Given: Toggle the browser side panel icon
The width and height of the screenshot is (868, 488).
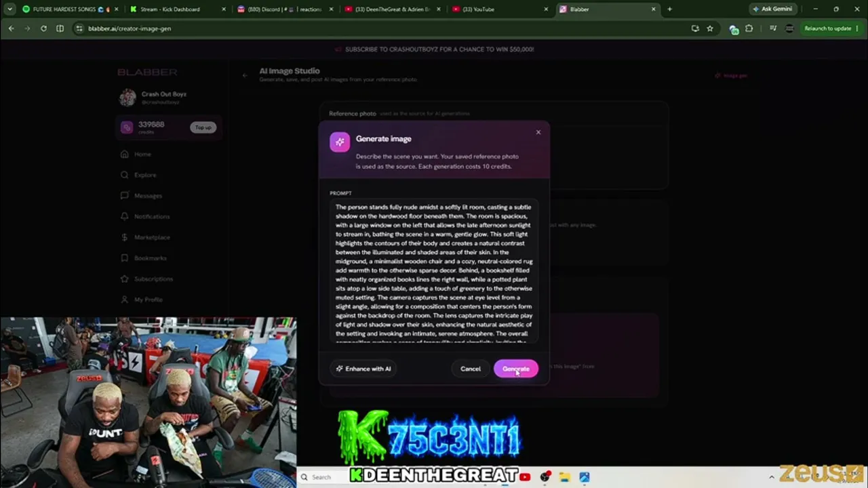Looking at the screenshot, I should click(60, 28).
